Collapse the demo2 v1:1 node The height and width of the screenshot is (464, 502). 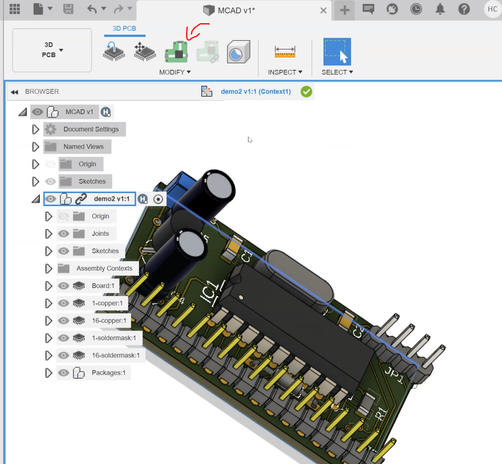click(x=36, y=199)
